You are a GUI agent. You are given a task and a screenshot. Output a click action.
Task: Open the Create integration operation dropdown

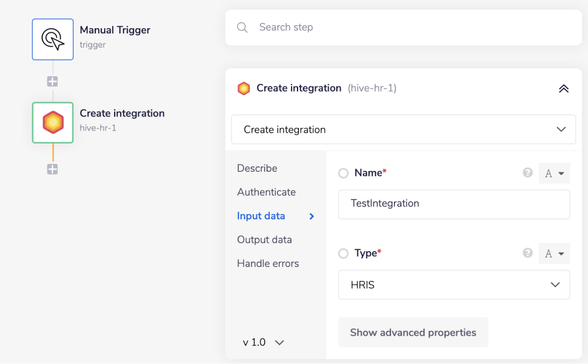click(x=403, y=129)
